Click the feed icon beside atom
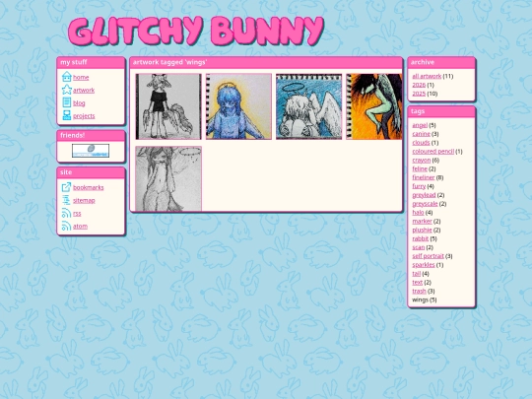Viewport: 532px width, 399px height. tap(67, 226)
